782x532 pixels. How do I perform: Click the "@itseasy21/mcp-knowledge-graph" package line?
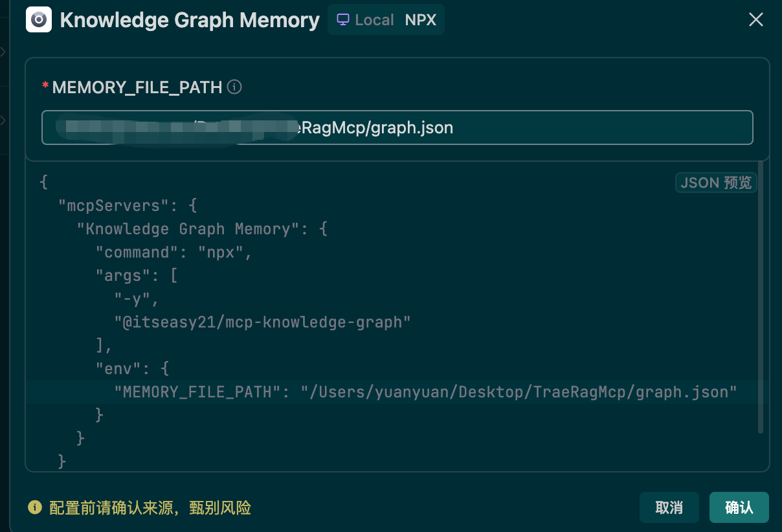coord(263,322)
